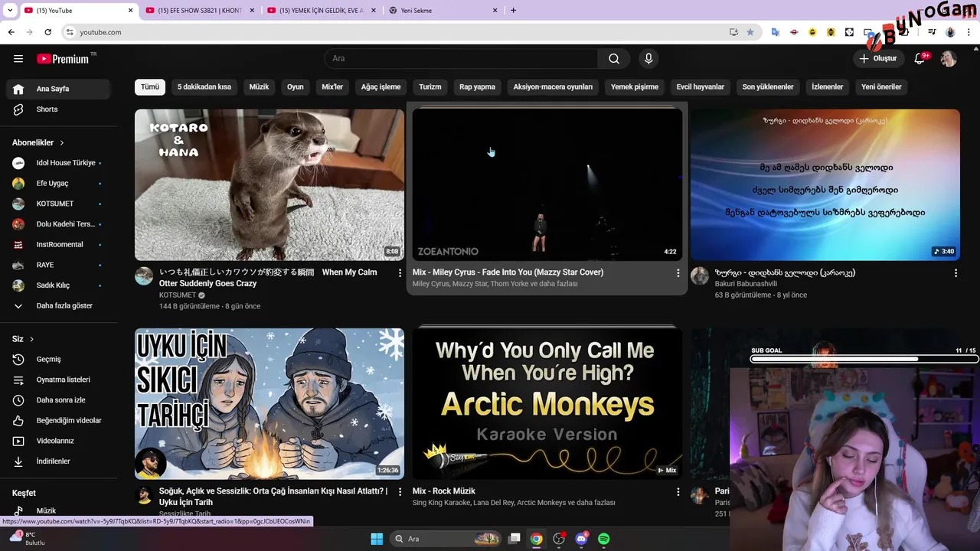Select the Turizm filter chip

[430, 87]
